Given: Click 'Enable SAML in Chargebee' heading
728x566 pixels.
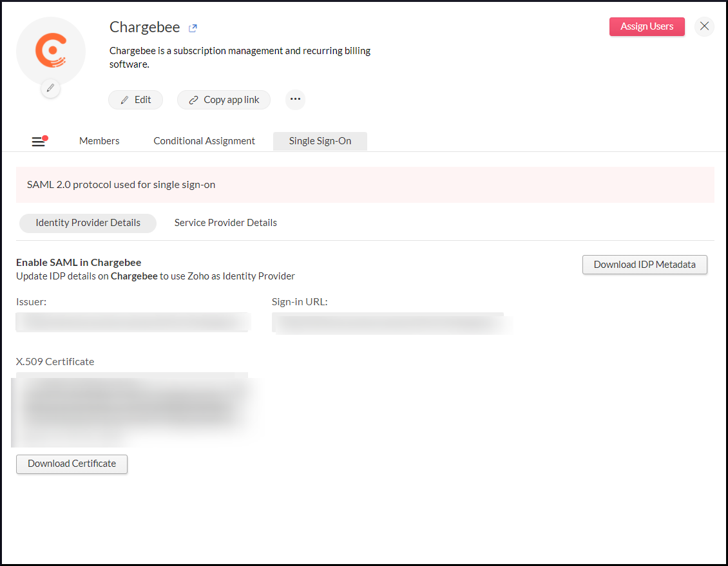Looking at the screenshot, I should (x=79, y=263).
